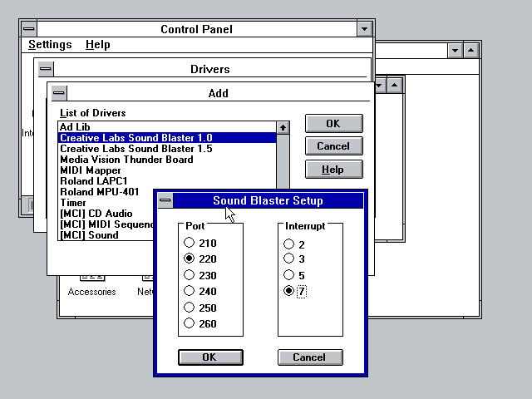
Task: Select MIDI Mapper in driver list
Action: (x=167, y=170)
